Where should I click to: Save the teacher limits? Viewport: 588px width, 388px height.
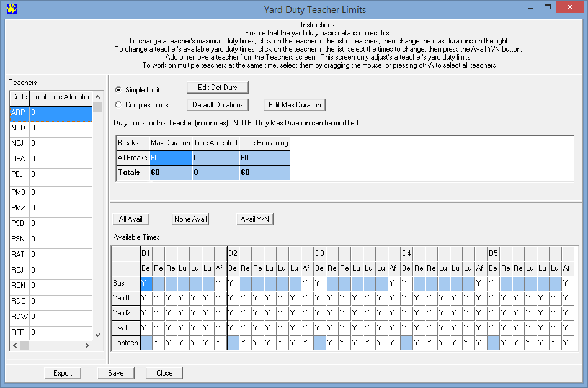[116, 373]
